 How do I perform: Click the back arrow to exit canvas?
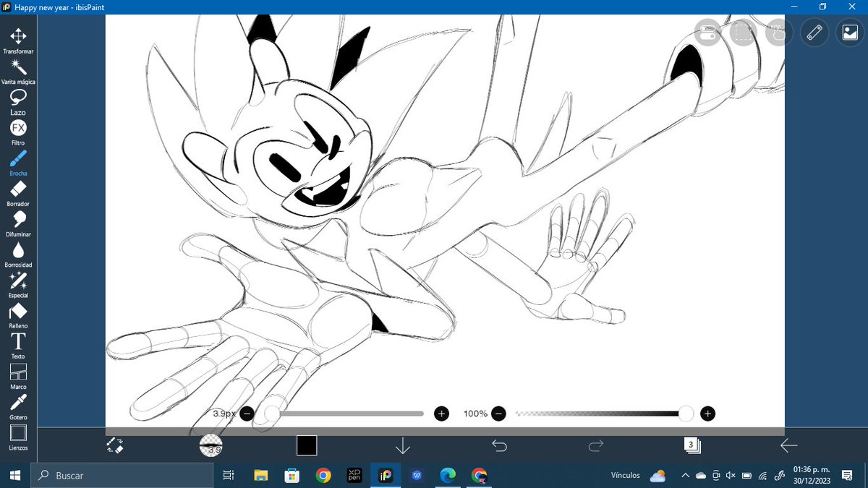tap(788, 445)
